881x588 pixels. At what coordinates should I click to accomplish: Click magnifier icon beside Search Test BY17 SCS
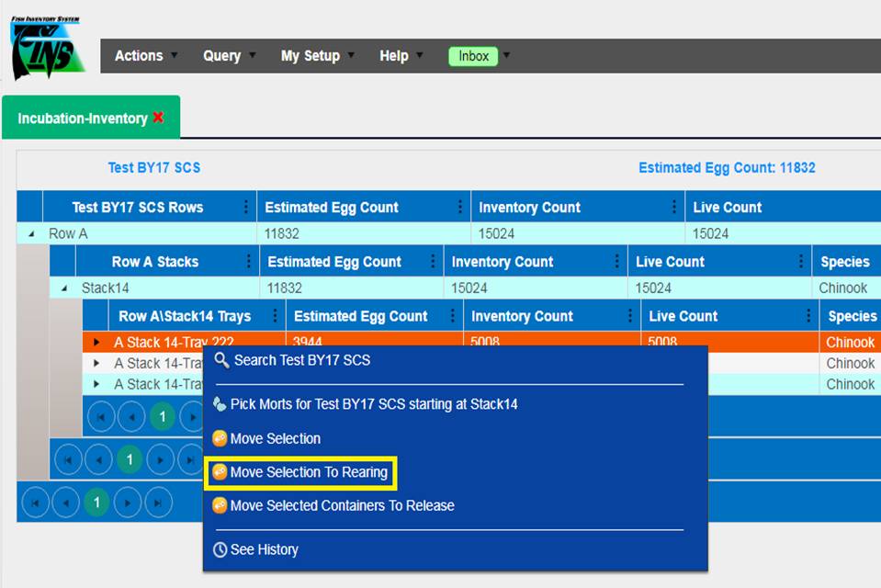tap(221, 360)
